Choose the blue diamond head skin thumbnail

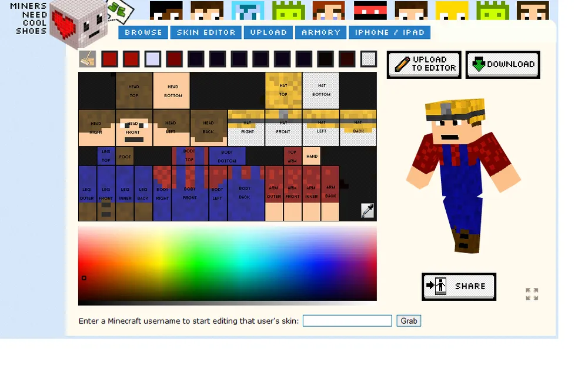pyautogui.click(x=248, y=10)
